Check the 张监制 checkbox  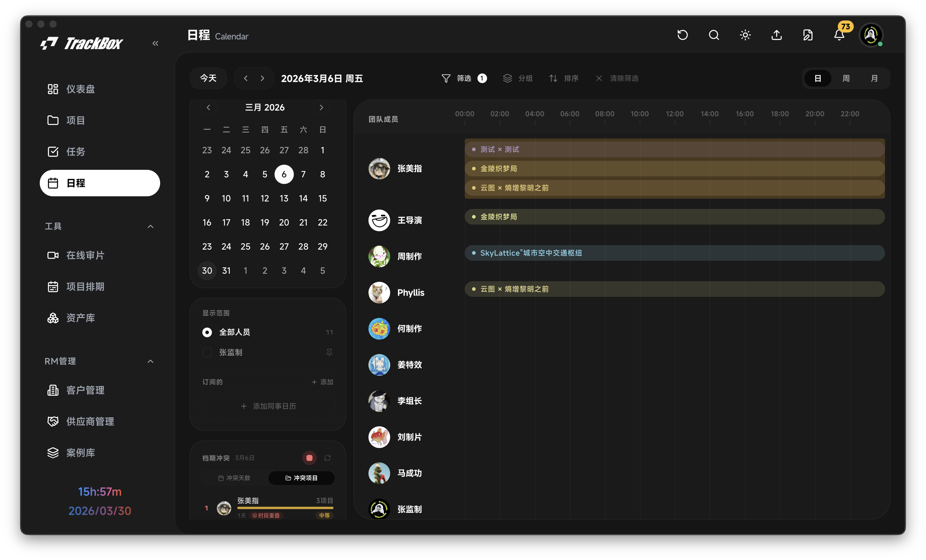click(207, 353)
